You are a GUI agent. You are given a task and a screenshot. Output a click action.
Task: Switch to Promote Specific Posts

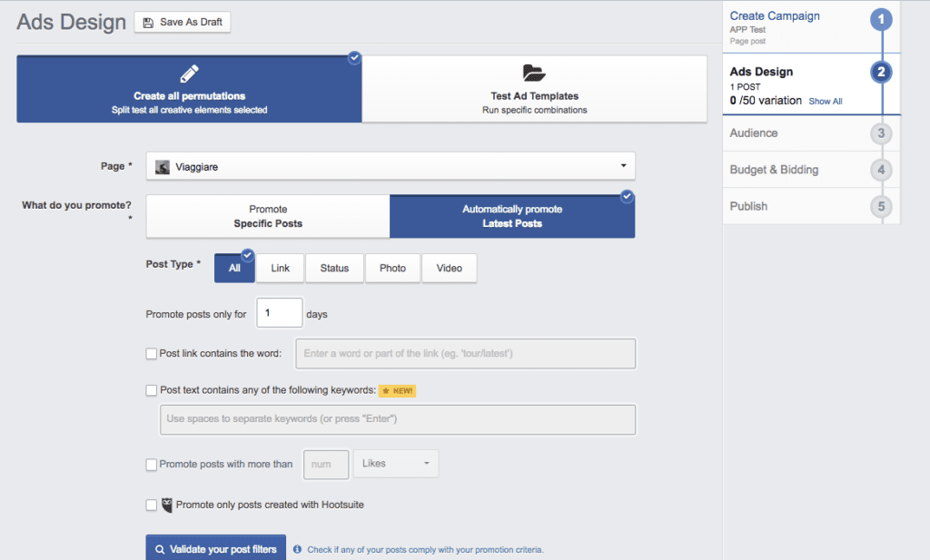click(268, 216)
